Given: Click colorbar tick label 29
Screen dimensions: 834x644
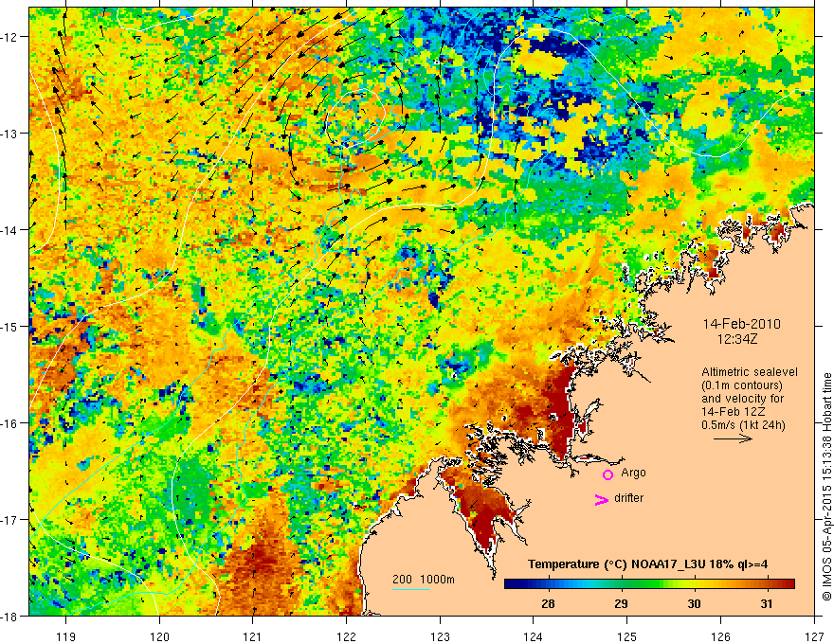Looking at the screenshot, I should click(621, 603).
